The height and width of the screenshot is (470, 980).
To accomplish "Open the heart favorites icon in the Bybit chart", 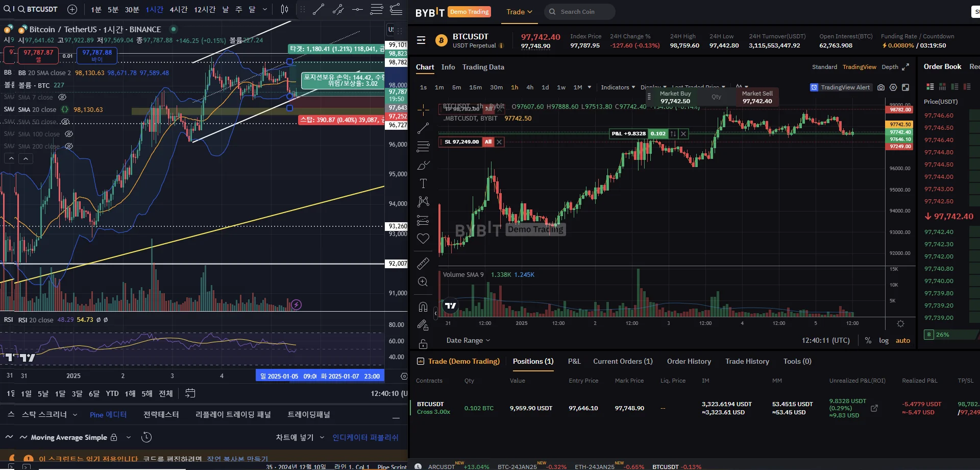I will tap(423, 239).
